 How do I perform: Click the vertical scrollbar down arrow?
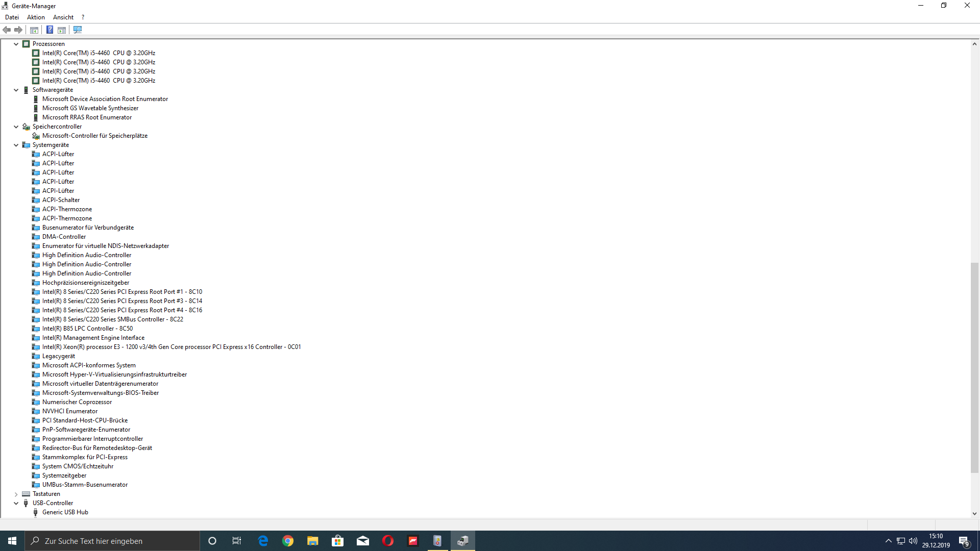coord(974,514)
